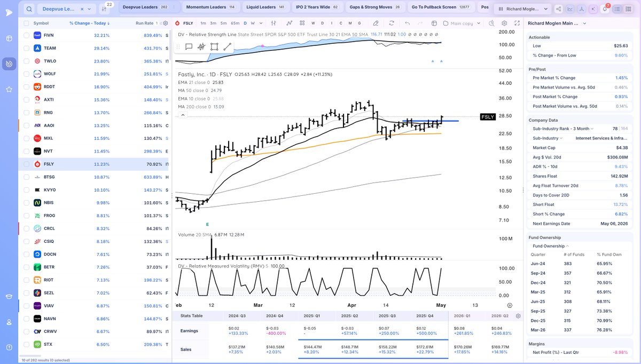This screenshot has width=641, height=364.
Task: Open the chart templates grid icon
Action: coord(302,23)
